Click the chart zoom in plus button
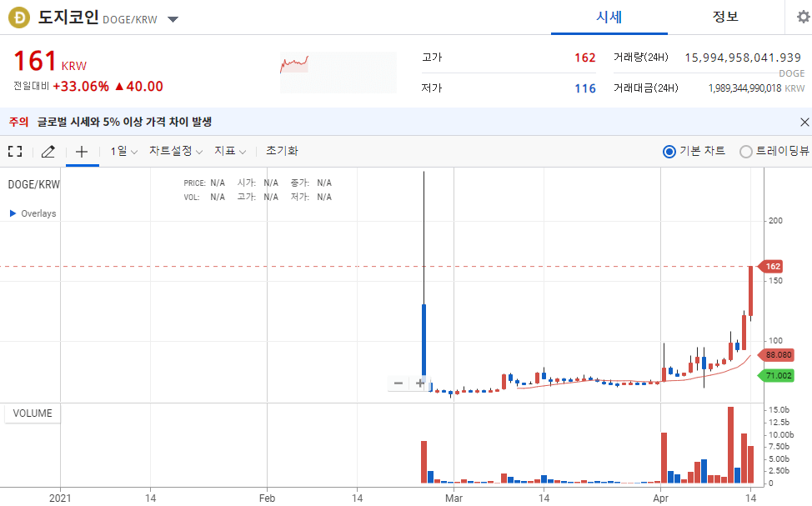Image resolution: width=812 pixels, height=506 pixels. pos(419,383)
